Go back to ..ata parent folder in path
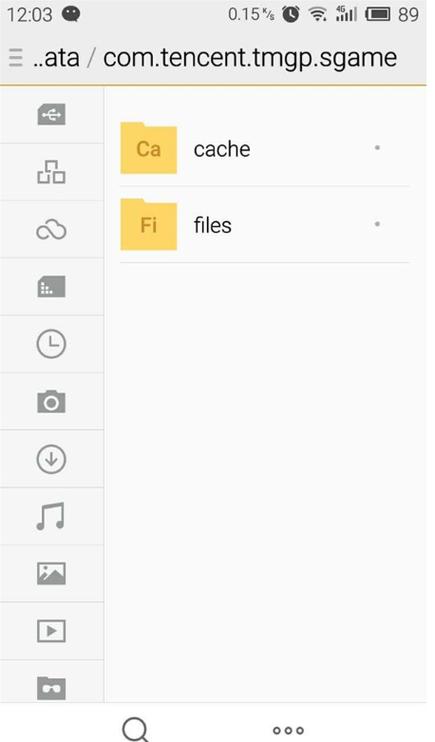Image resolution: width=435 pixels, height=742 pixels. click(56, 58)
